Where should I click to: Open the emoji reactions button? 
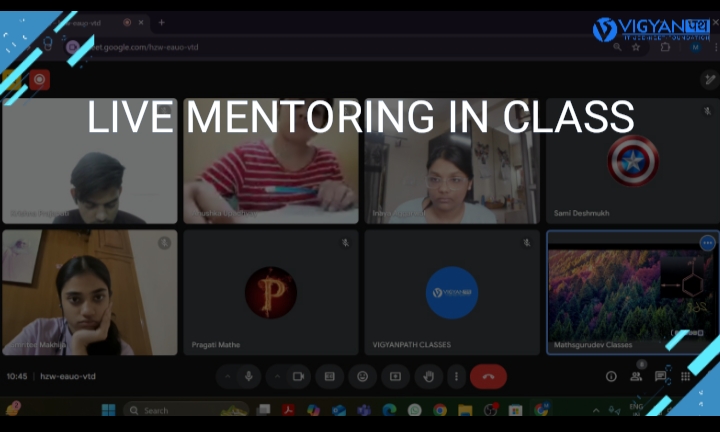click(x=362, y=376)
